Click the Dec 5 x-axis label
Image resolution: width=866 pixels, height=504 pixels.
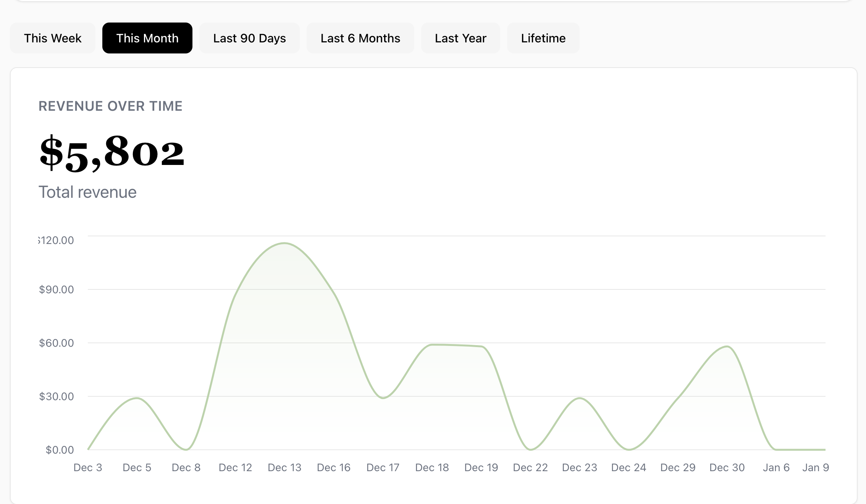click(x=137, y=467)
